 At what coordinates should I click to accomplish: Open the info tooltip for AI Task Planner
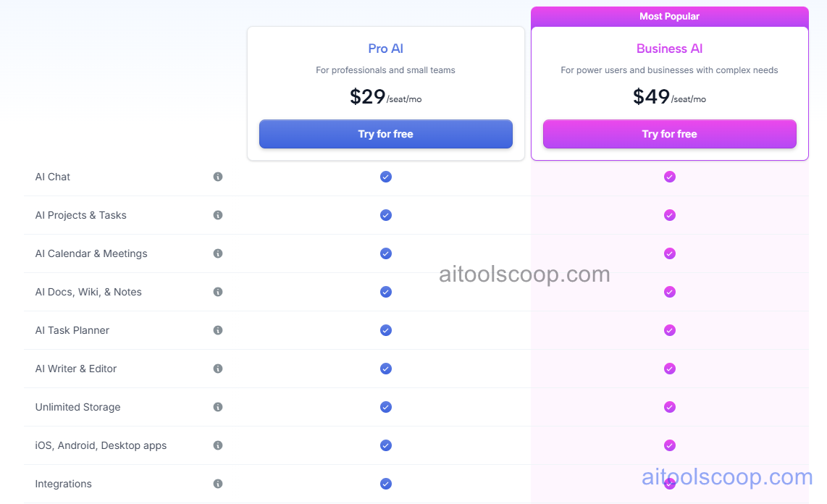tap(218, 330)
